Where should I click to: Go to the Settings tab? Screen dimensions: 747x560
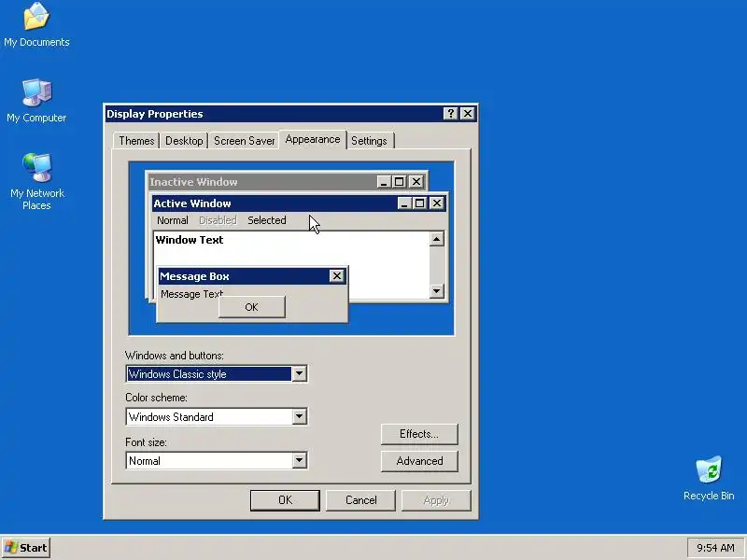pyautogui.click(x=369, y=141)
